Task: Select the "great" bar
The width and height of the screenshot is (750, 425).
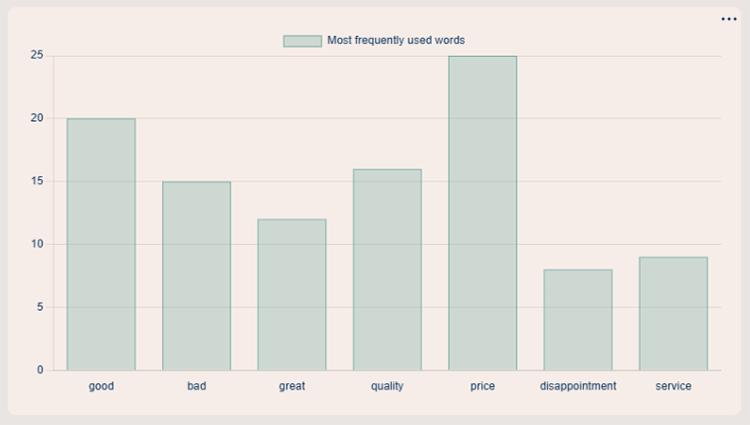Action: coord(292,295)
